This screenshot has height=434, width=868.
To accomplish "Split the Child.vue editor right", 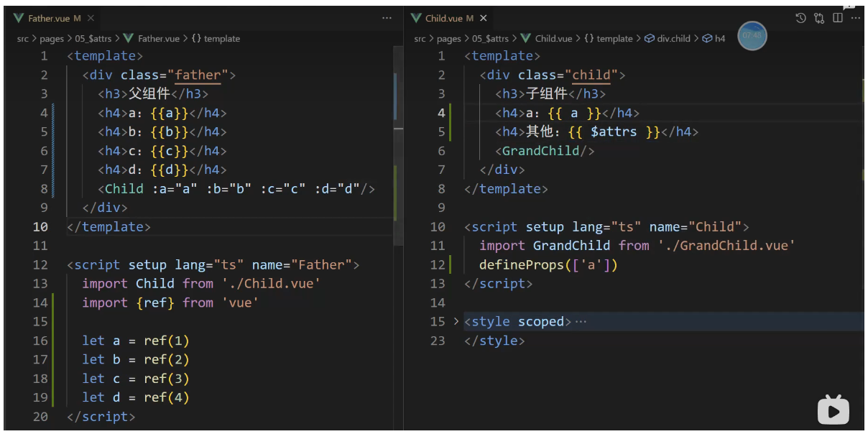I will click(838, 18).
